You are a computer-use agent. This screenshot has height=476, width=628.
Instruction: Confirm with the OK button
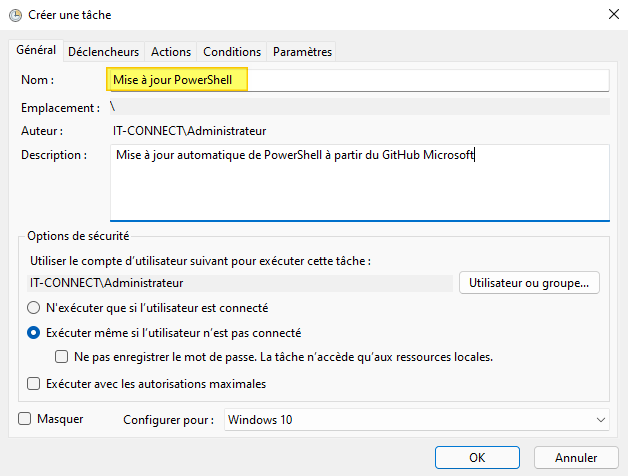tap(477, 457)
